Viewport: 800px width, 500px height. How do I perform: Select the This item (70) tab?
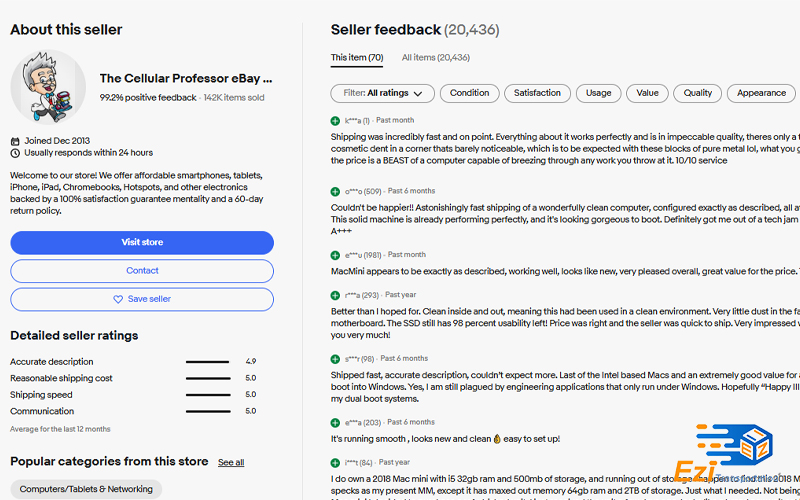tap(357, 58)
